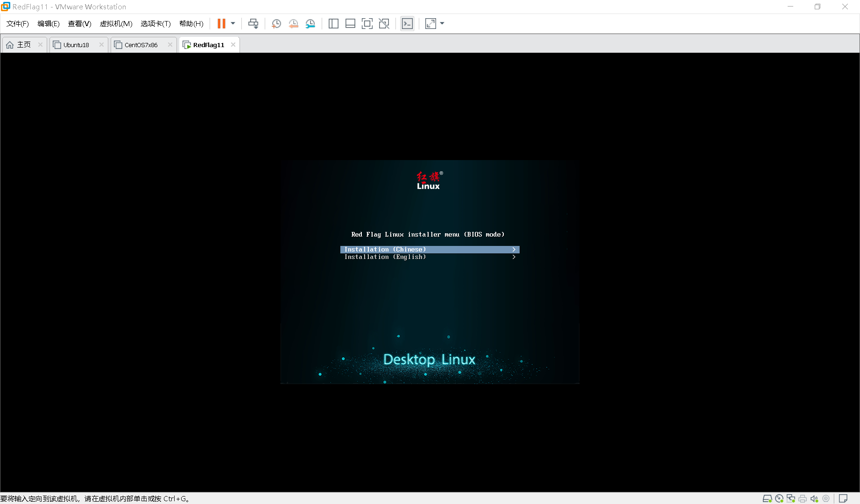Expand the Installation (Chinese) submenu arrow
Screen dimensions: 860x504
pos(514,250)
